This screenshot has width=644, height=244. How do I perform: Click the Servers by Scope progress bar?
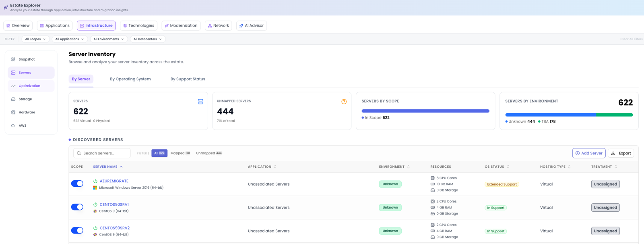tap(425, 111)
